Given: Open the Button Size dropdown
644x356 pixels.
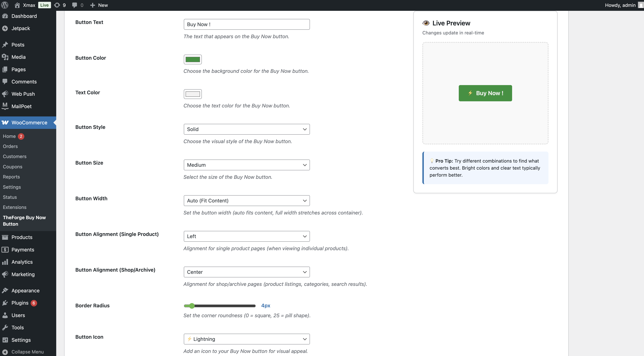Looking at the screenshot, I should point(247,165).
